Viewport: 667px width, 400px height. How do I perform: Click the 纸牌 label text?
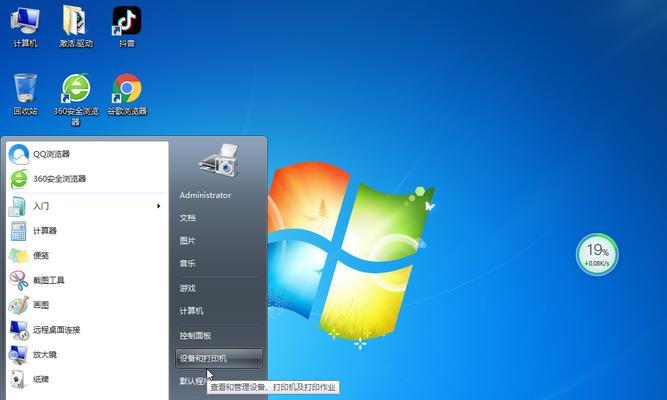point(41,379)
